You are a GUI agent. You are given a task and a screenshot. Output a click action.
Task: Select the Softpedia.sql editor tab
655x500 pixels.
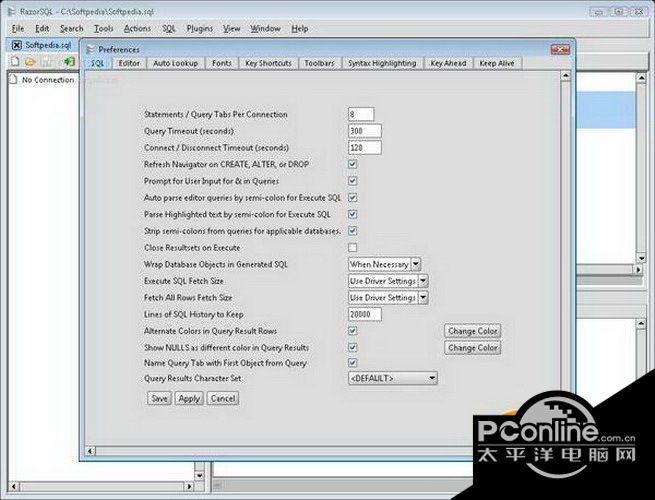click(x=48, y=45)
